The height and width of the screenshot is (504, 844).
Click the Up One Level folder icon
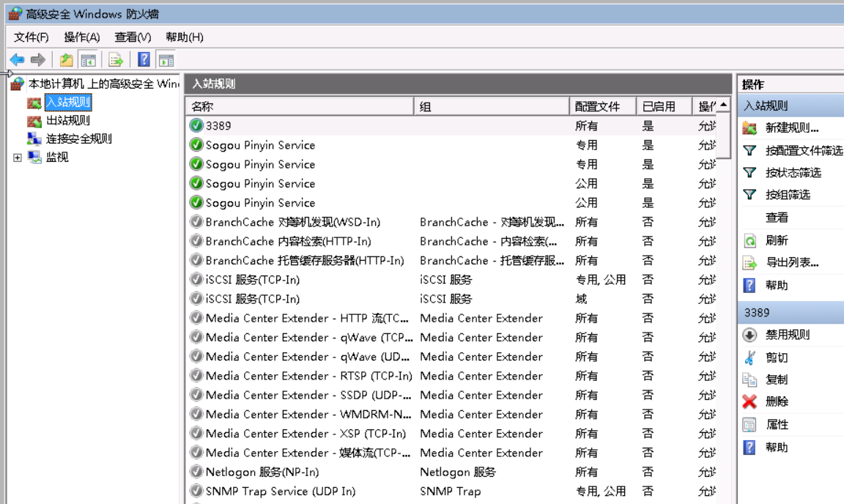point(67,60)
